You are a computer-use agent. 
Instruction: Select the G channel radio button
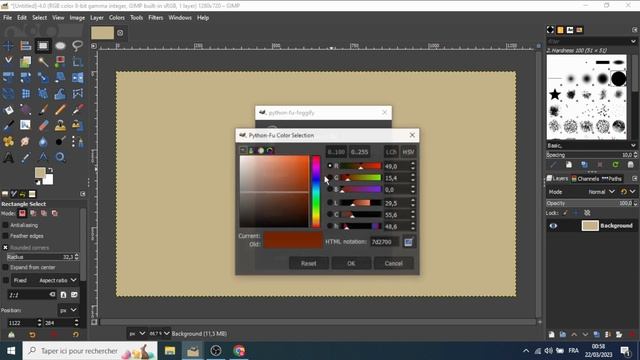[x=330, y=178]
